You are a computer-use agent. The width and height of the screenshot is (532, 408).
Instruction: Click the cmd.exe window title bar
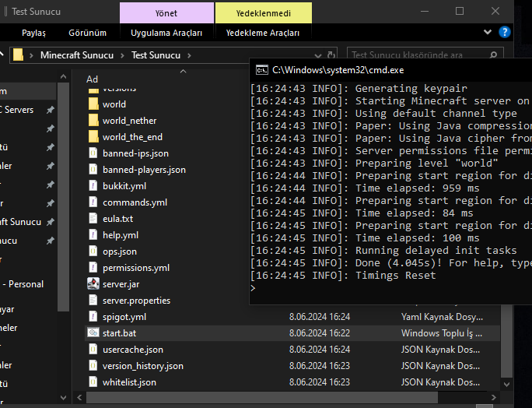(390, 70)
